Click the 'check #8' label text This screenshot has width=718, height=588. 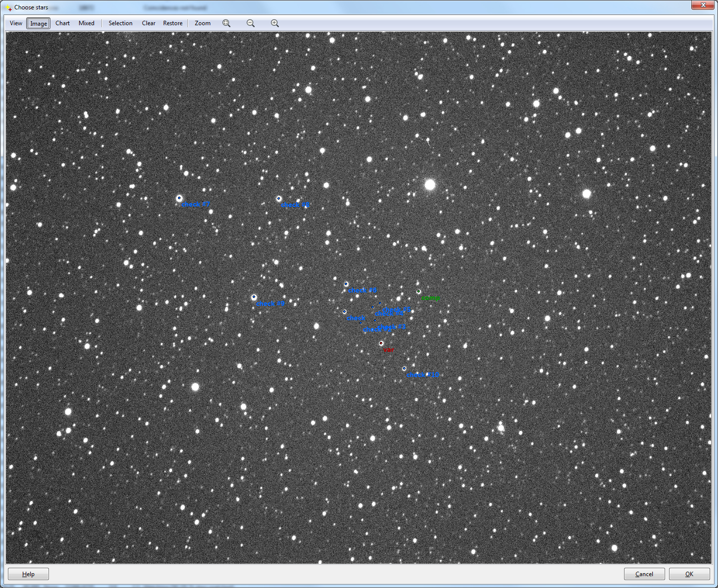[x=295, y=205]
